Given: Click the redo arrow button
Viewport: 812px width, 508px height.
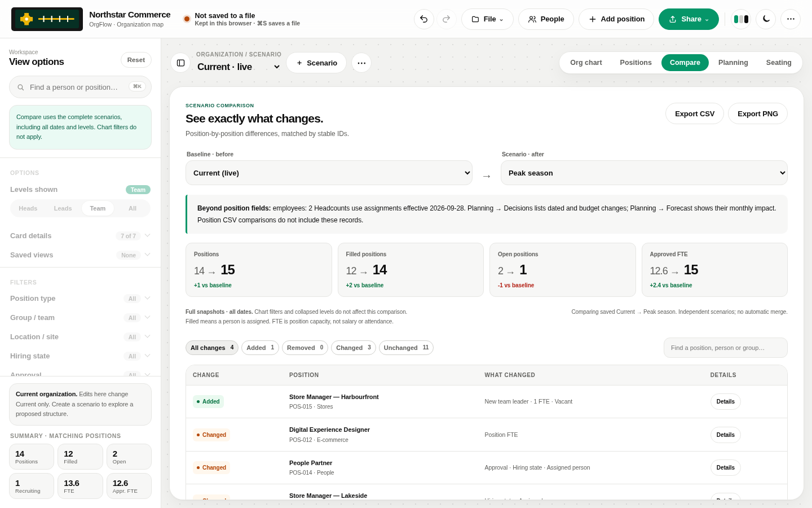Looking at the screenshot, I should click(x=447, y=19).
